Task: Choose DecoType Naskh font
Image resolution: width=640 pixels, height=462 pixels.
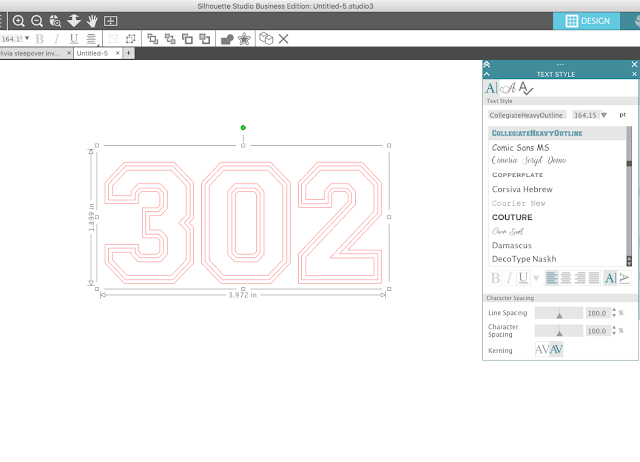Action: 524,259
